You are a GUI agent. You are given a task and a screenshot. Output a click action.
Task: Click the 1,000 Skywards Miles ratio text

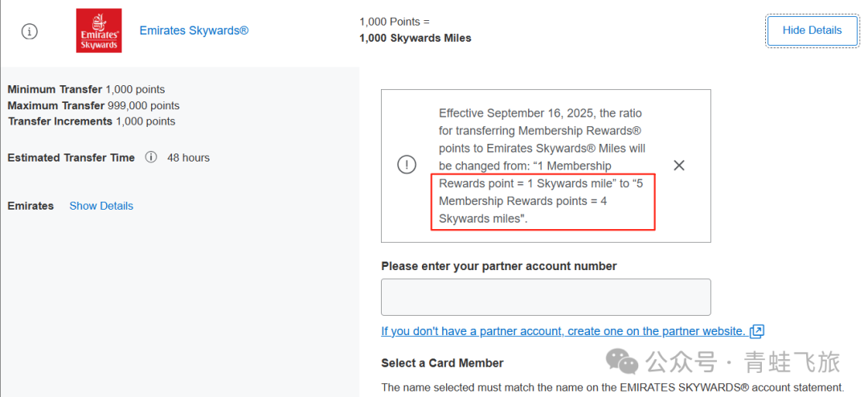(416, 39)
